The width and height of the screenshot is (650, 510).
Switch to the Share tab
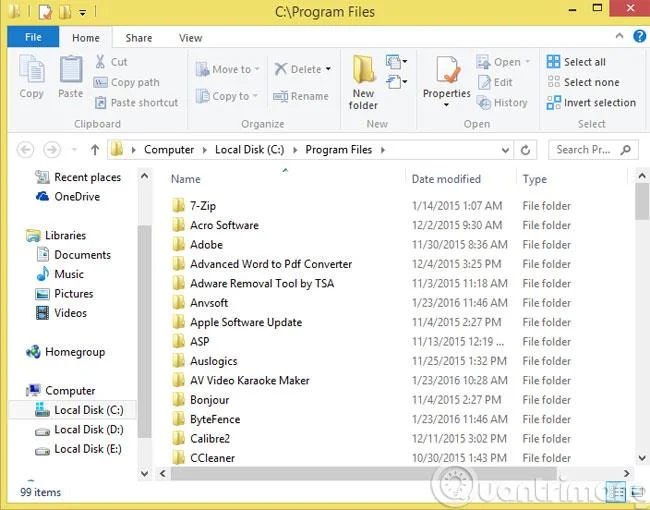tap(138, 38)
